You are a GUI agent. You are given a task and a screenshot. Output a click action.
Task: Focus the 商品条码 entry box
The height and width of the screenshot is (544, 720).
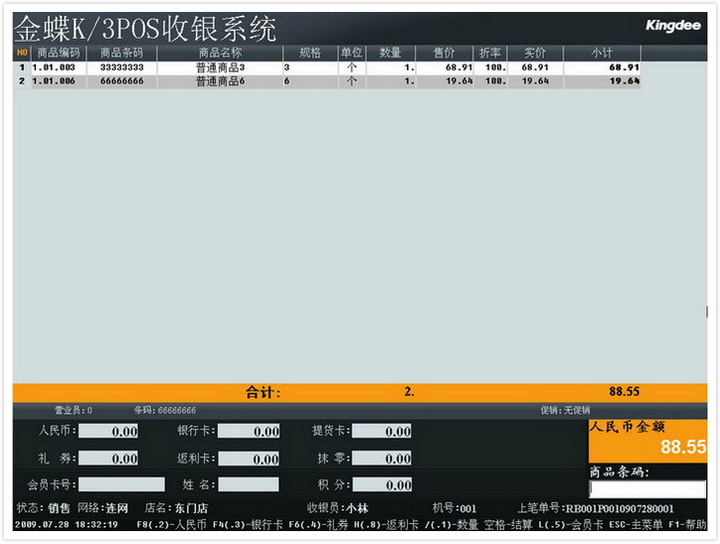[x=647, y=489]
